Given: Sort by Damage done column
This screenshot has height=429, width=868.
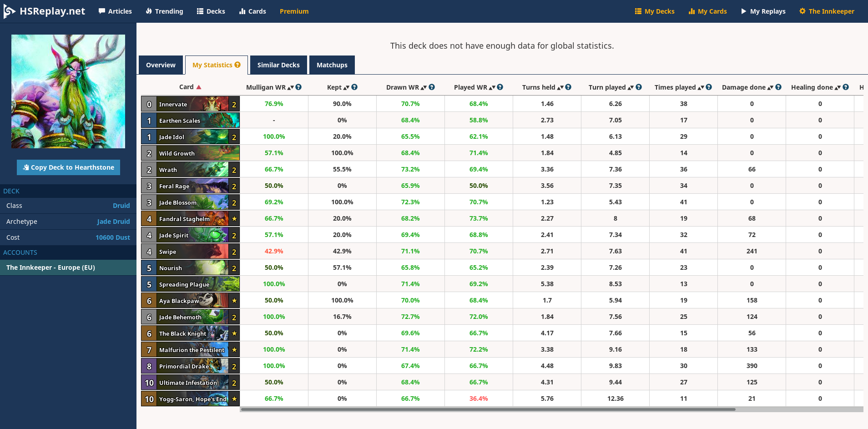Looking at the screenshot, I should (747, 87).
